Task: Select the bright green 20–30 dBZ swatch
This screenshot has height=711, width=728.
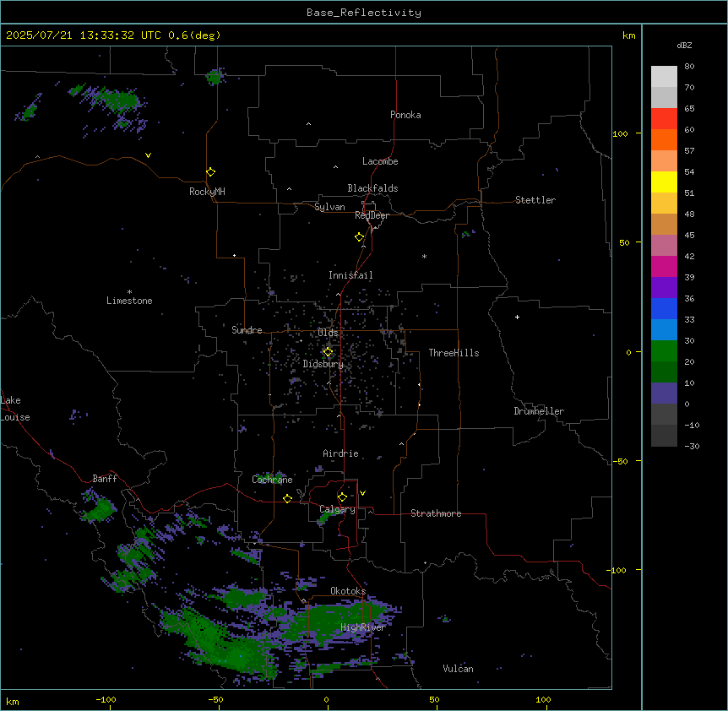Action: (664, 351)
